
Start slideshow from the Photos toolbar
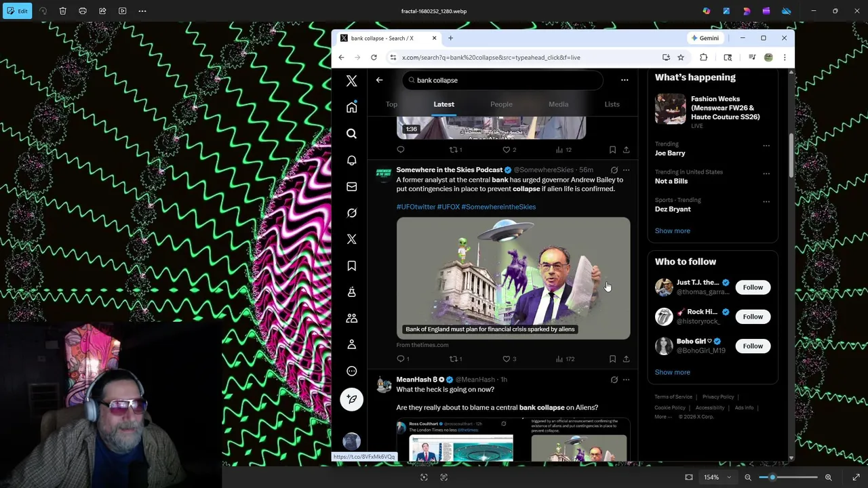point(122,11)
